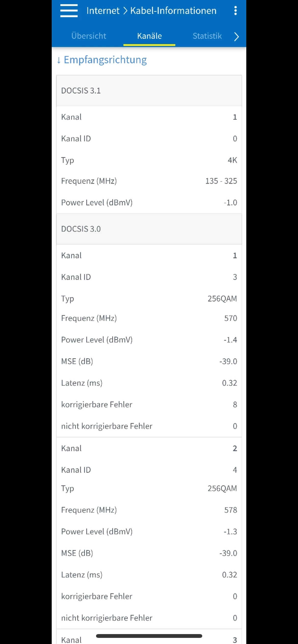Tap korrigierbare Fehler value 8
This screenshot has width=298, height=644.
coord(235,404)
